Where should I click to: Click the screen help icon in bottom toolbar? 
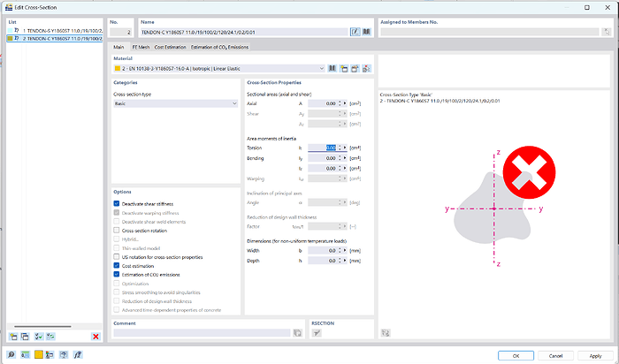tap(64, 354)
